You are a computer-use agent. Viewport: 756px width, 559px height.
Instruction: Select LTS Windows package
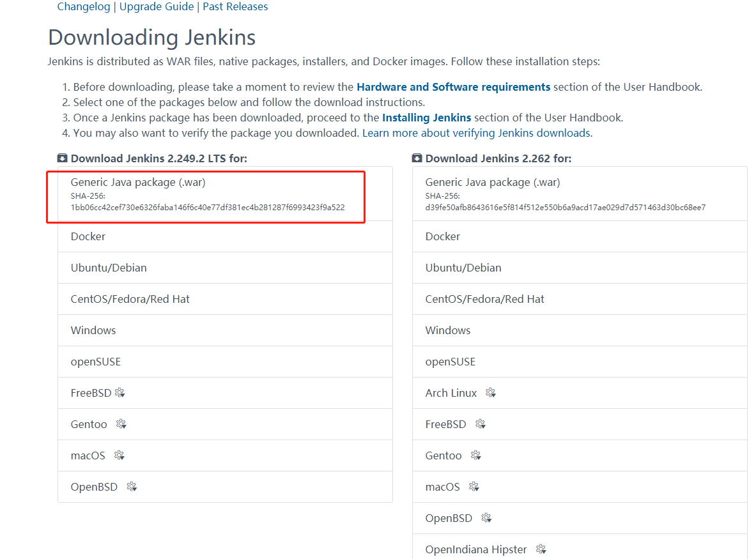point(225,330)
